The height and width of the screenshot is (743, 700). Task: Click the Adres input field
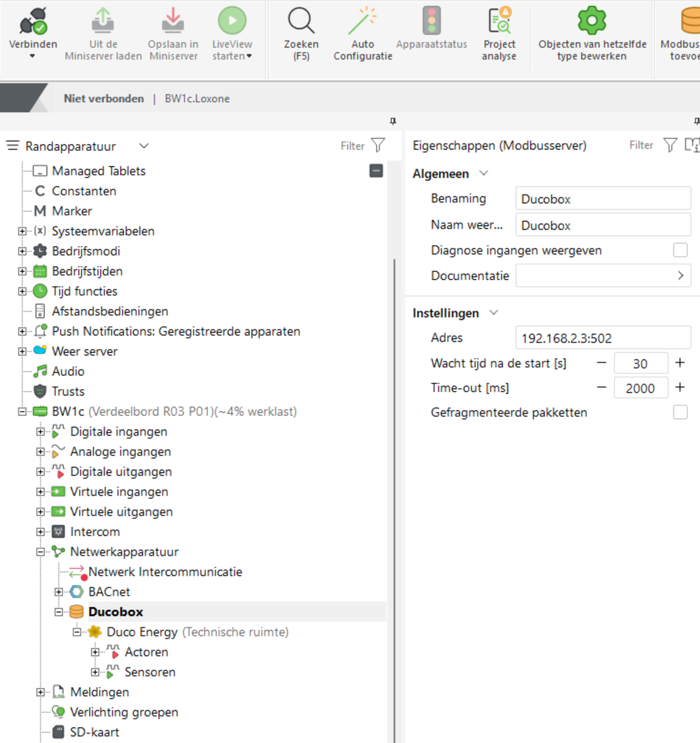[x=603, y=338]
